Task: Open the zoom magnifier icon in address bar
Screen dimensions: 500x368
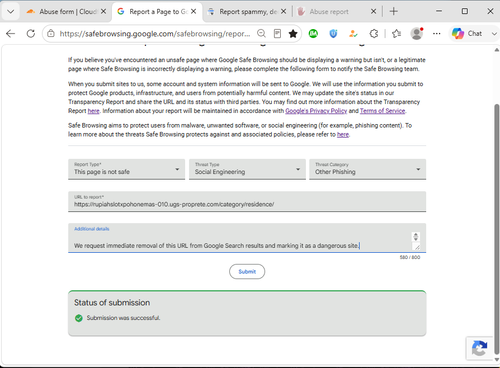Action: point(261,33)
